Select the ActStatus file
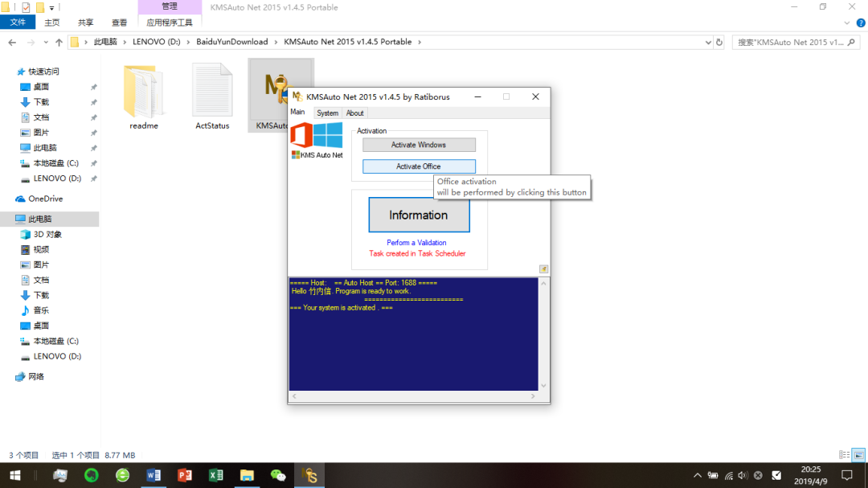The width and height of the screenshot is (868, 488). pyautogui.click(x=212, y=96)
